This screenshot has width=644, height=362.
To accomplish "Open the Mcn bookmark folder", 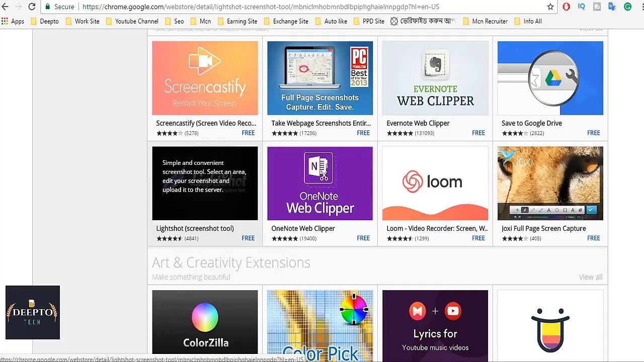I will click(200, 21).
